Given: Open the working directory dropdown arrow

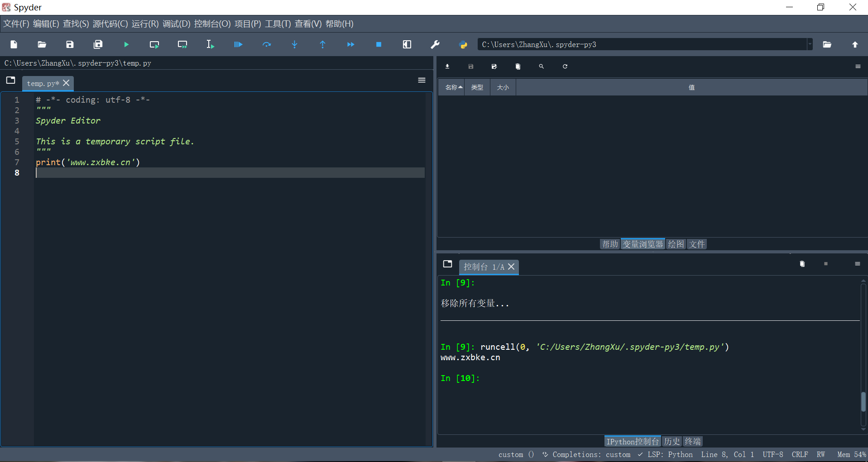Looking at the screenshot, I should (810, 44).
